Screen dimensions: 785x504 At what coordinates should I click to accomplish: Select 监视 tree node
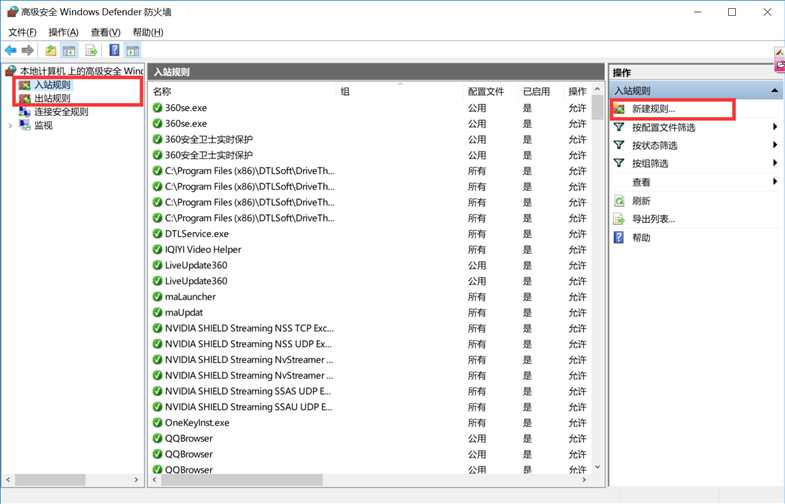(43, 125)
